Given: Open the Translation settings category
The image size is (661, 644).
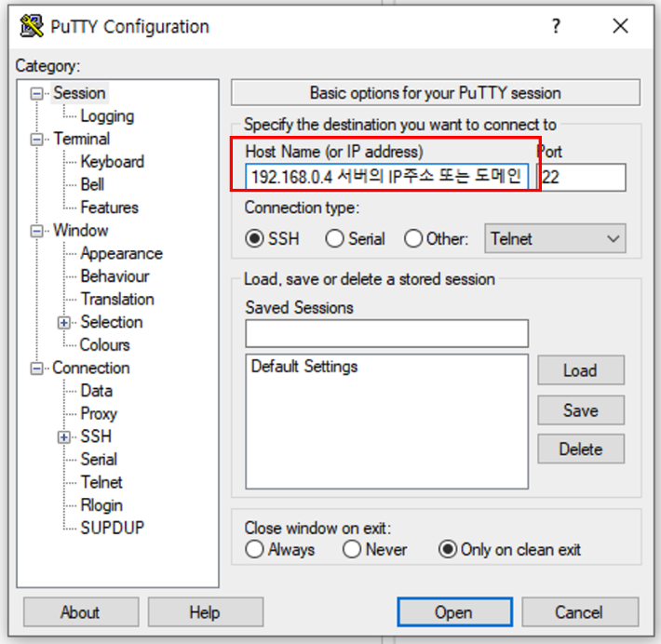Looking at the screenshot, I should (x=117, y=300).
